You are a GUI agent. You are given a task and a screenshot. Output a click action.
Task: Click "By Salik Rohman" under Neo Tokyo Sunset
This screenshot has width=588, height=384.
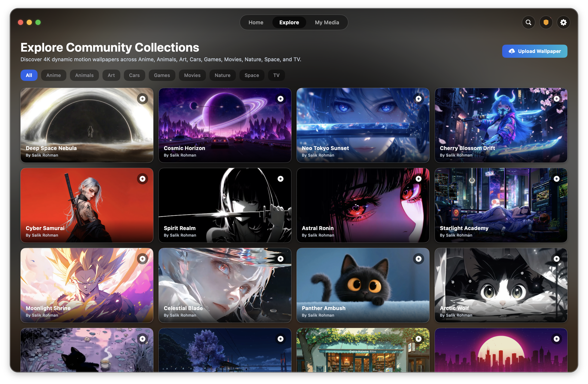(x=318, y=155)
